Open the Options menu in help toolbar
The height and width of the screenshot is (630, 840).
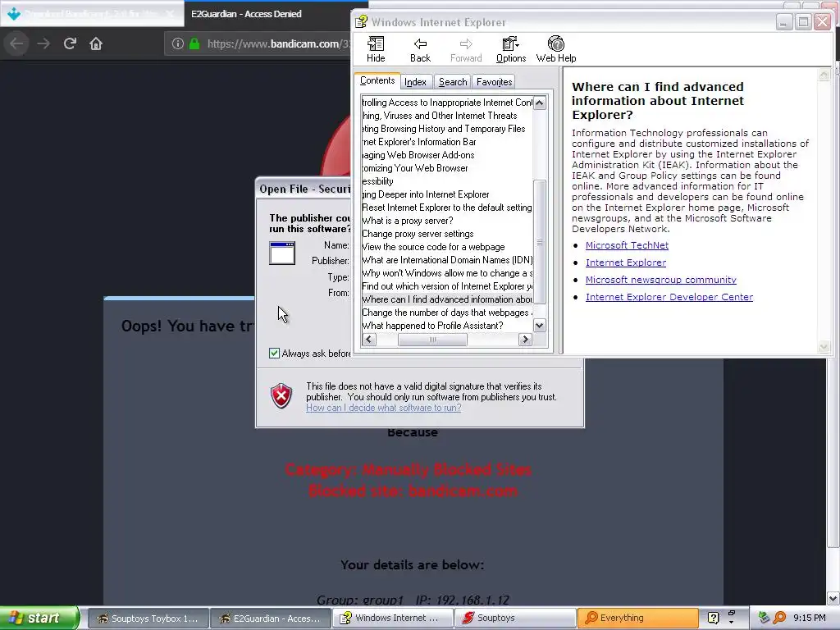(510, 49)
